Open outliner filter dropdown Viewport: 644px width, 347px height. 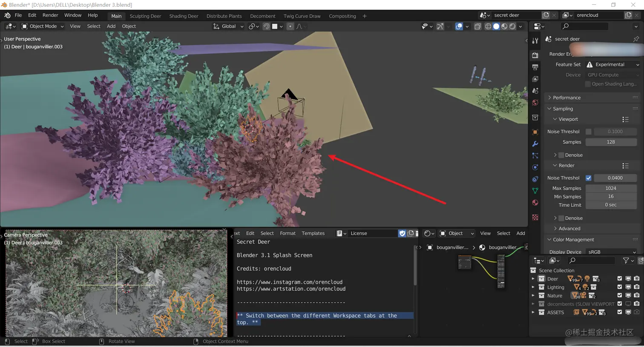tap(628, 260)
